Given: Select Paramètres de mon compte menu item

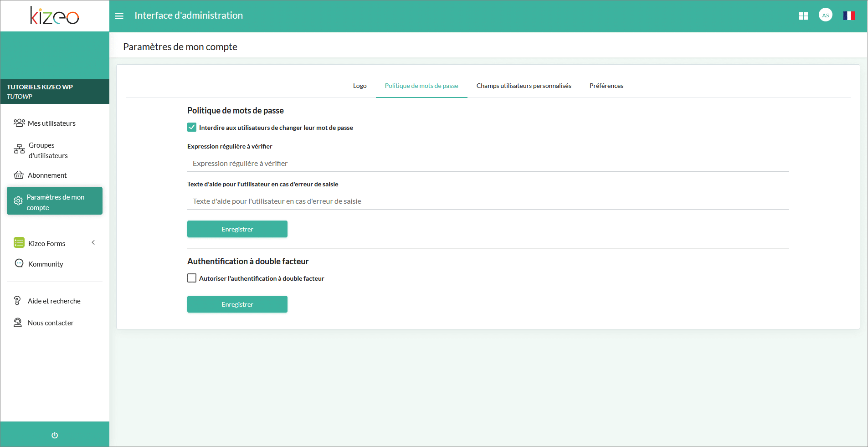Looking at the screenshot, I should click(x=55, y=201).
